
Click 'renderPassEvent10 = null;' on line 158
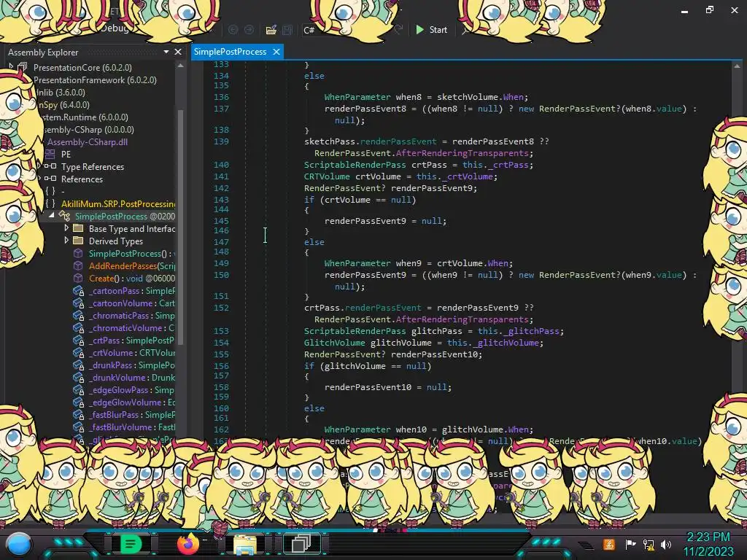tap(388, 387)
